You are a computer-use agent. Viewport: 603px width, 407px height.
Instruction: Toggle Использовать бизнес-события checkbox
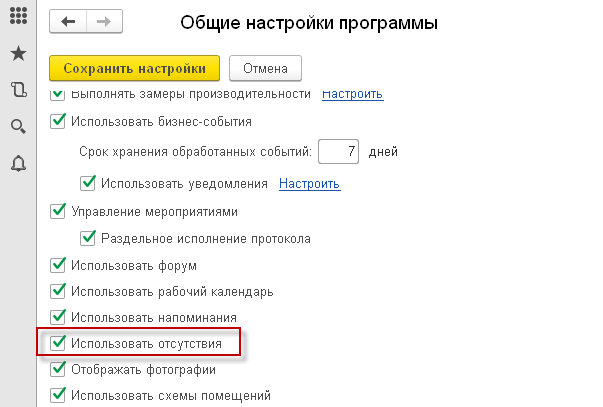[57, 122]
